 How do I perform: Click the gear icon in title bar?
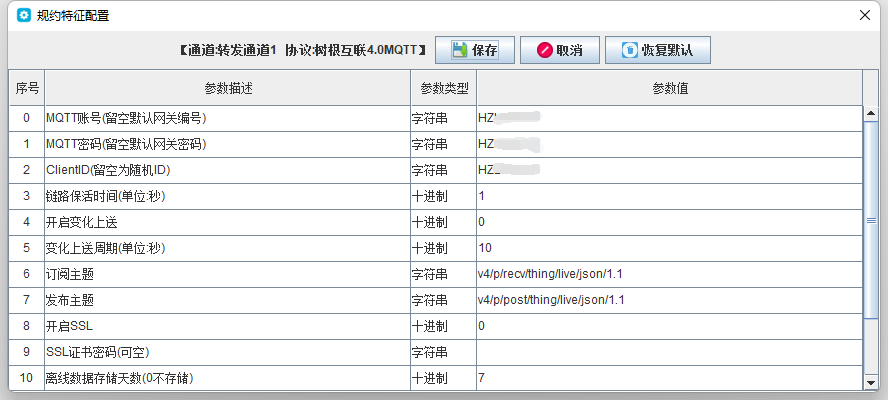pos(24,15)
